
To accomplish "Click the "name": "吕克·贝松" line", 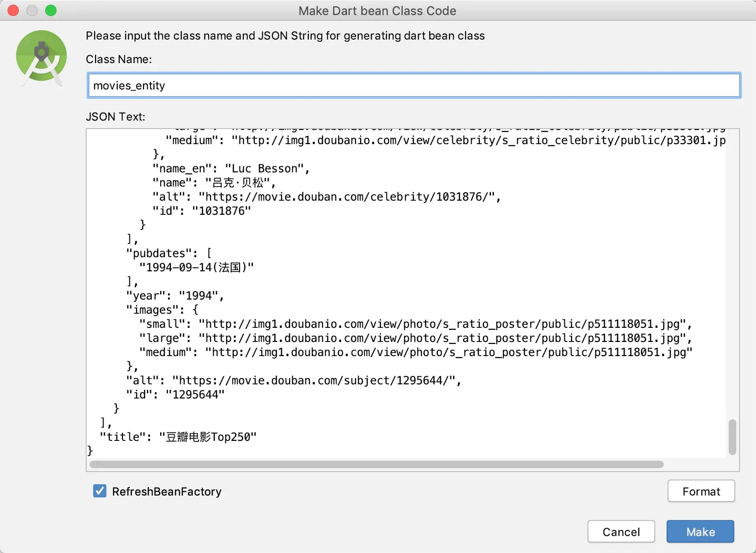I will (214, 183).
